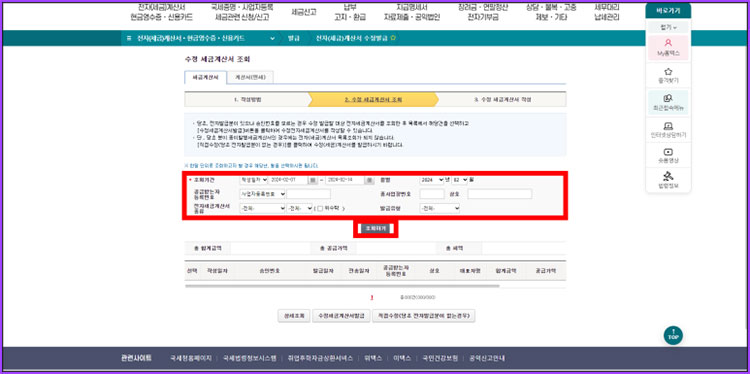Open the 이택스 footer link

[x=402, y=358]
